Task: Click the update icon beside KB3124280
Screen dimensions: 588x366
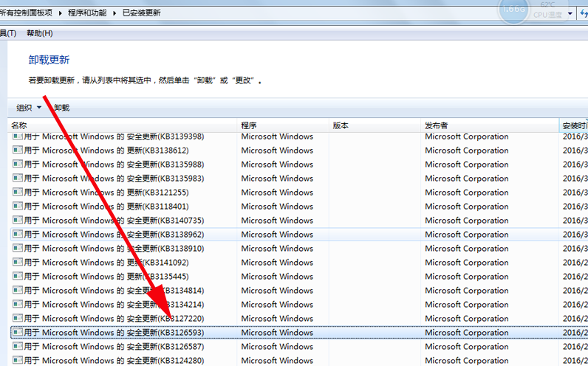Action: pyautogui.click(x=18, y=360)
